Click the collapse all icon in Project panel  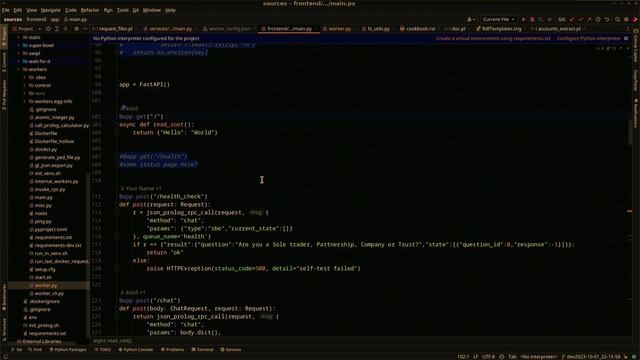point(65,29)
